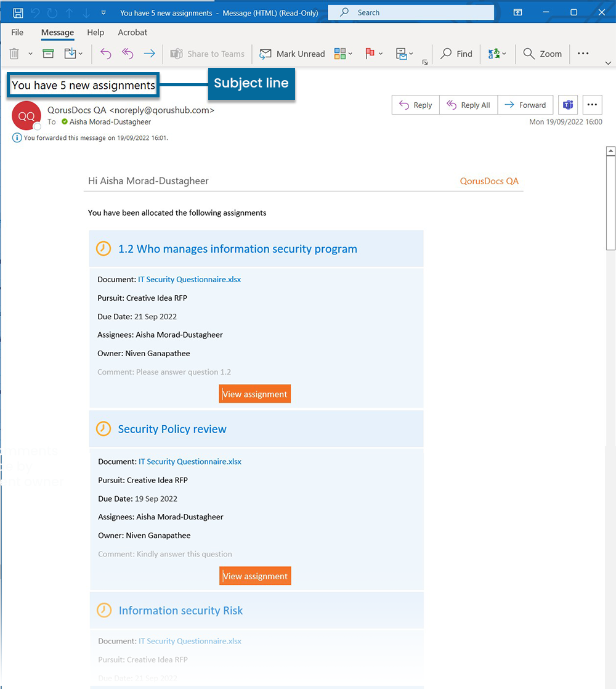This screenshot has width=616, height=689.
Task: Expand the Assign Policy dropdown arrow
Action: [411, 54]
